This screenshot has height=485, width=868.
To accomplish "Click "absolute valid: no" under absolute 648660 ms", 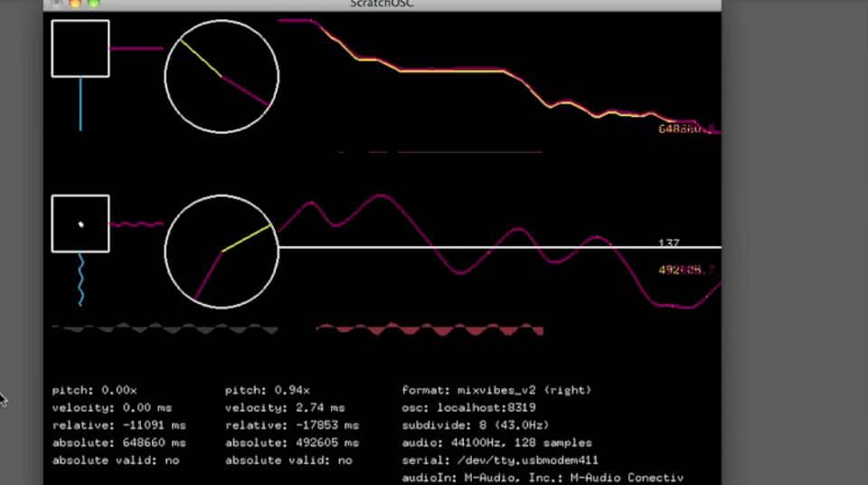I will [116, 461].
